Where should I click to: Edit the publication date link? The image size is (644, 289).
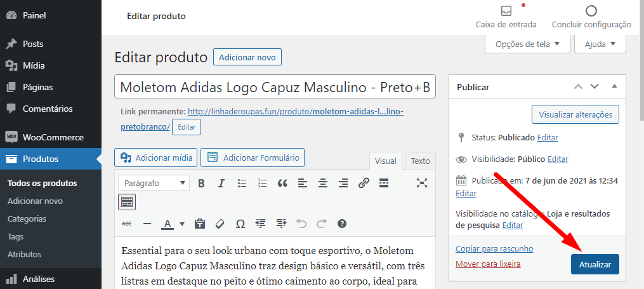coord(466,194)
